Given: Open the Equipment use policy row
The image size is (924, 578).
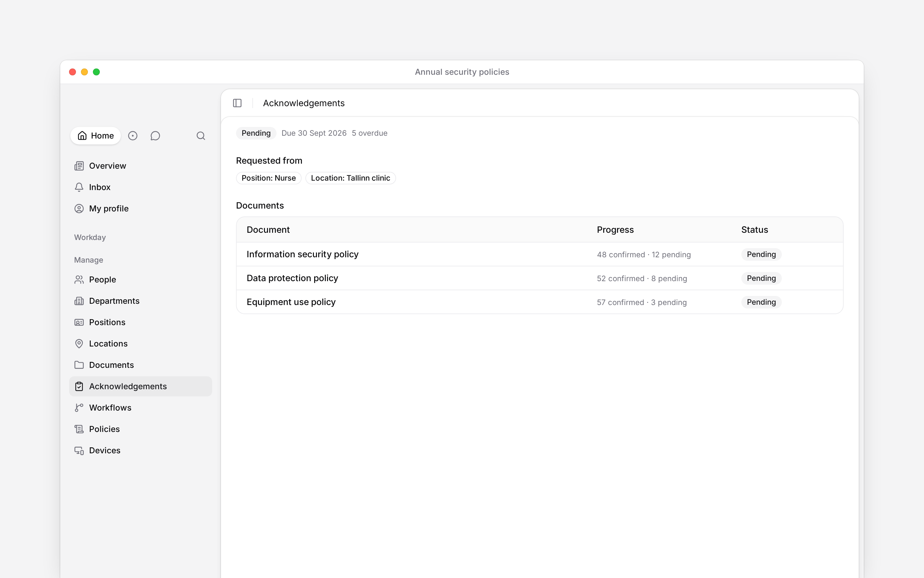Looking at the screenshot, I should [x=540, y=302].
